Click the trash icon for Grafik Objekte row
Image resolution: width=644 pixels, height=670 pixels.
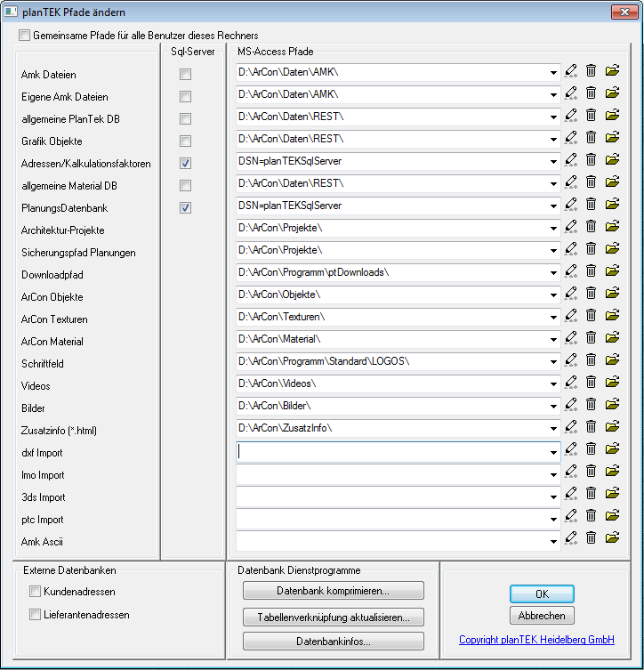592,138
